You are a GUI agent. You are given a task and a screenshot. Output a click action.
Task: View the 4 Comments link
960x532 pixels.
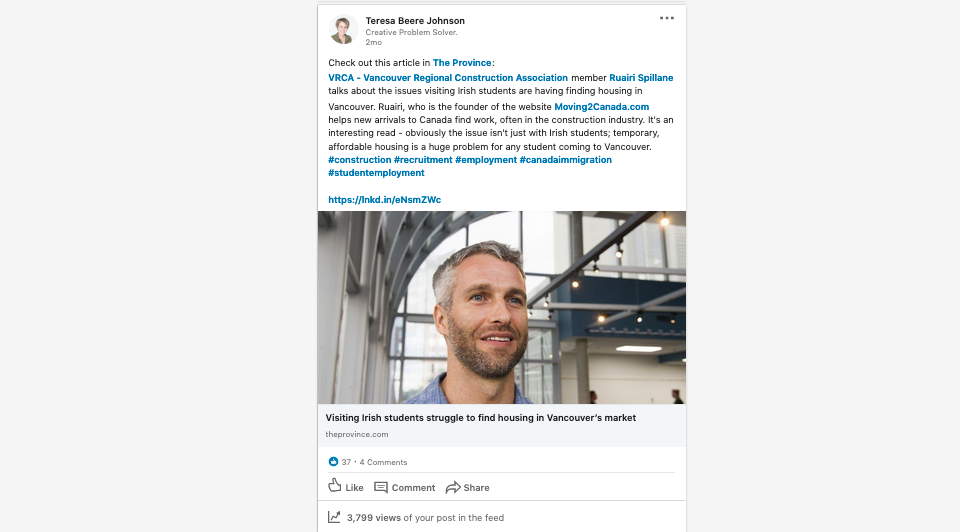[x=383, y=462]
